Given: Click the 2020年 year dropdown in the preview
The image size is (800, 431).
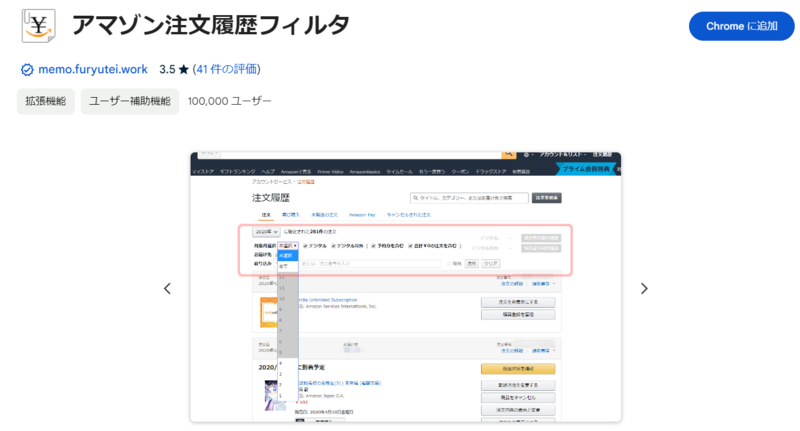Looking at the screenshot, I should tap(266, 232).
